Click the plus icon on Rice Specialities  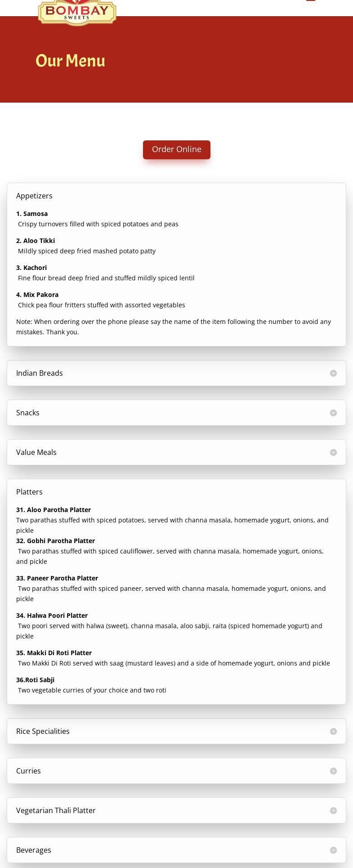pos(333,731)
